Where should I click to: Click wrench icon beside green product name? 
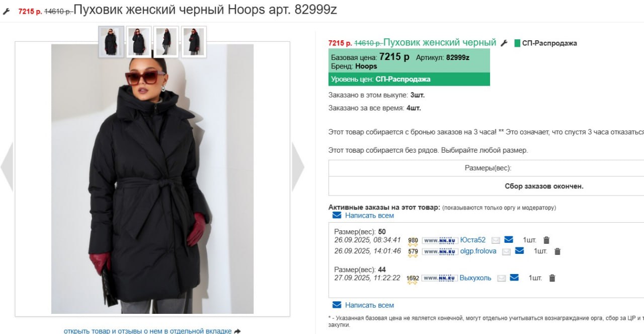point(504,43)
